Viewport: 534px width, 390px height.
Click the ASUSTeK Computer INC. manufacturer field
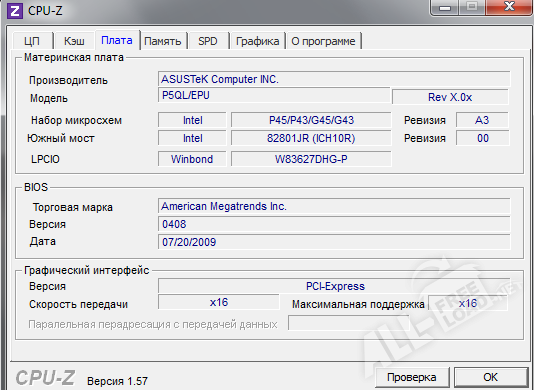click(x=334, y=79)
